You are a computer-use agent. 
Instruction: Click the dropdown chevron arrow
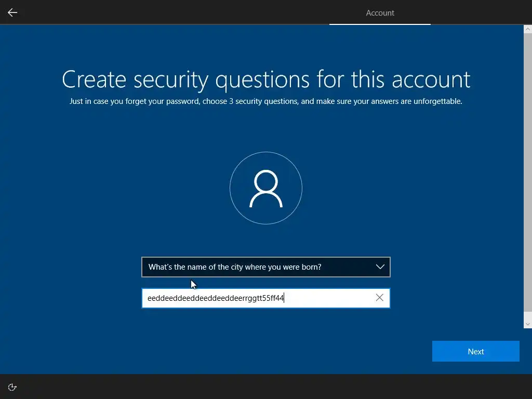[380, 267]
